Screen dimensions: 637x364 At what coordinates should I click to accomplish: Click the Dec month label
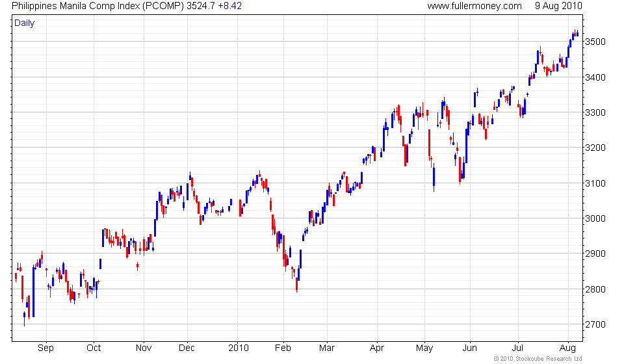pos(187,348)
